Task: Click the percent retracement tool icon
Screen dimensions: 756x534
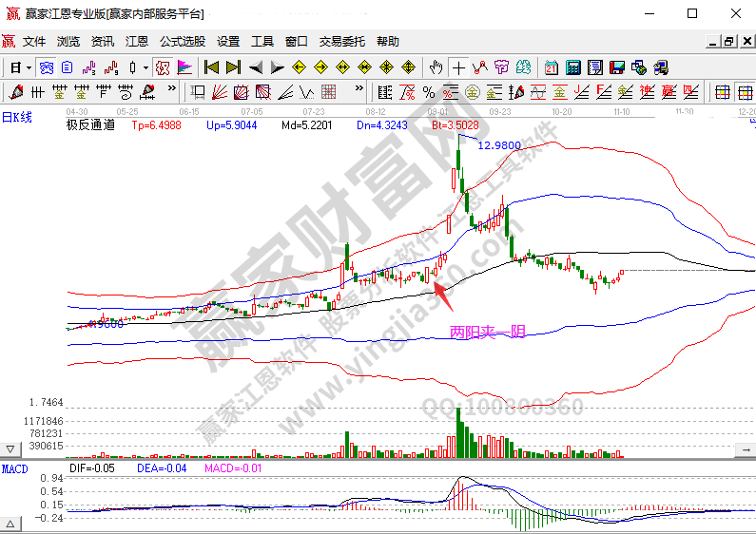Action: (429, 92)
